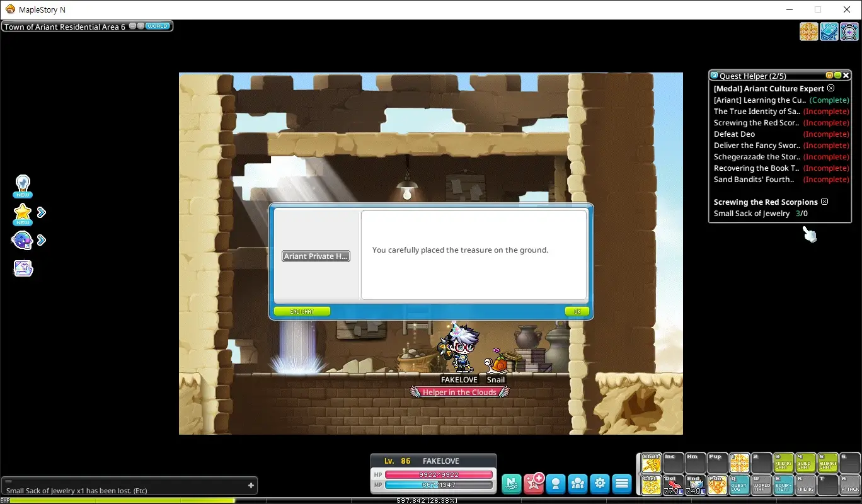Viewport: 862px width, 504px height.
Task: Click the glowing portal in the house
Action: 297,348
